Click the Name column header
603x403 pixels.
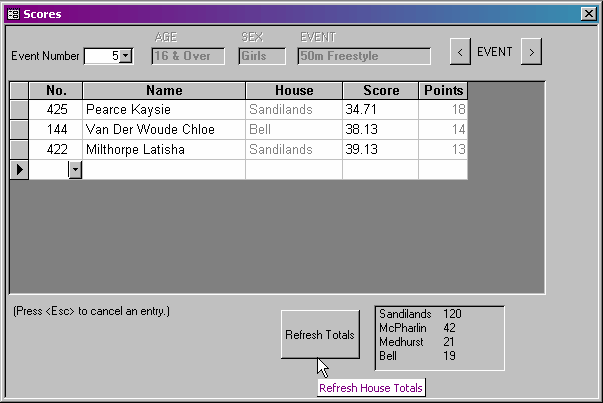tap(164, 91)
